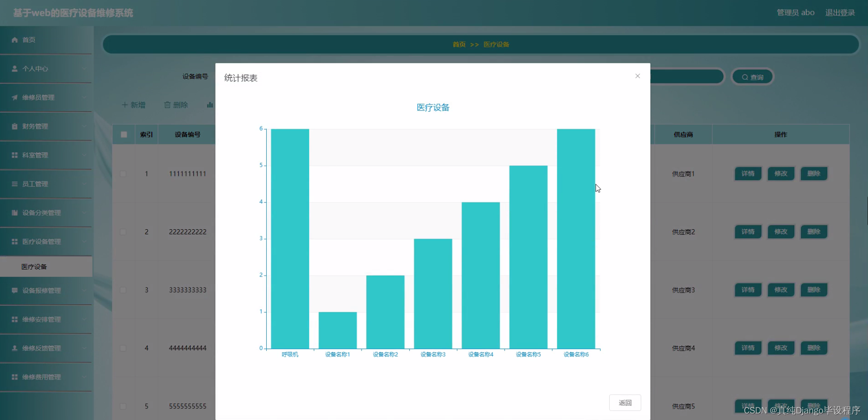The height and width of the screenshot is (420, 868).
Task: Select the 个人中心 person icon
Action: click(14, 69)
